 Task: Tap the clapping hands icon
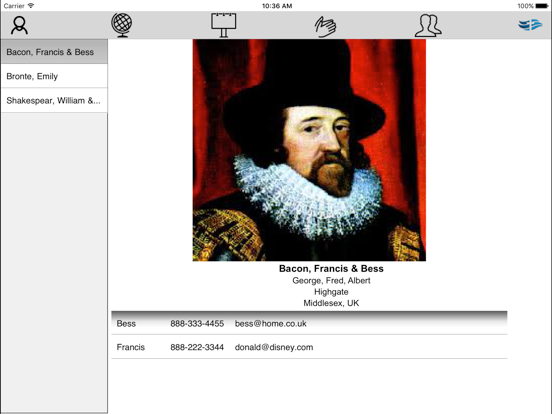pos(325,26)
